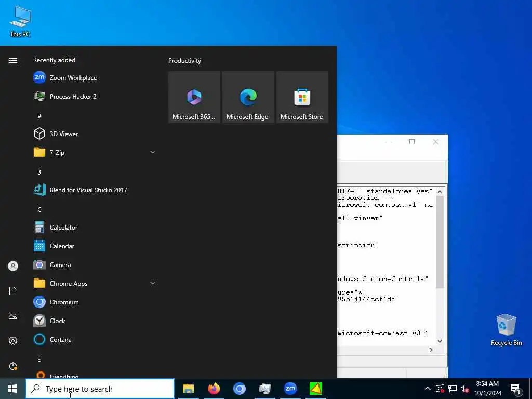The image size is (532, 399).
Task: Open the notification center icon
Action: pos(515,389)
